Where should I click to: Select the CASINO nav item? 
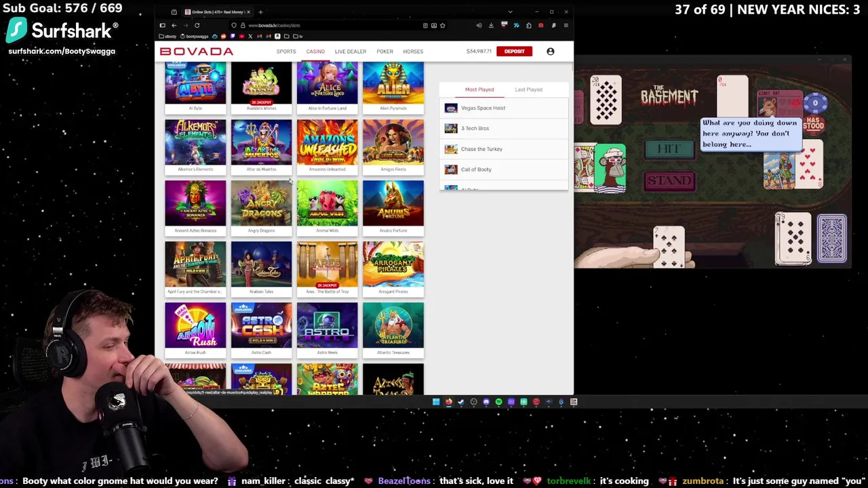coord(315,52)
